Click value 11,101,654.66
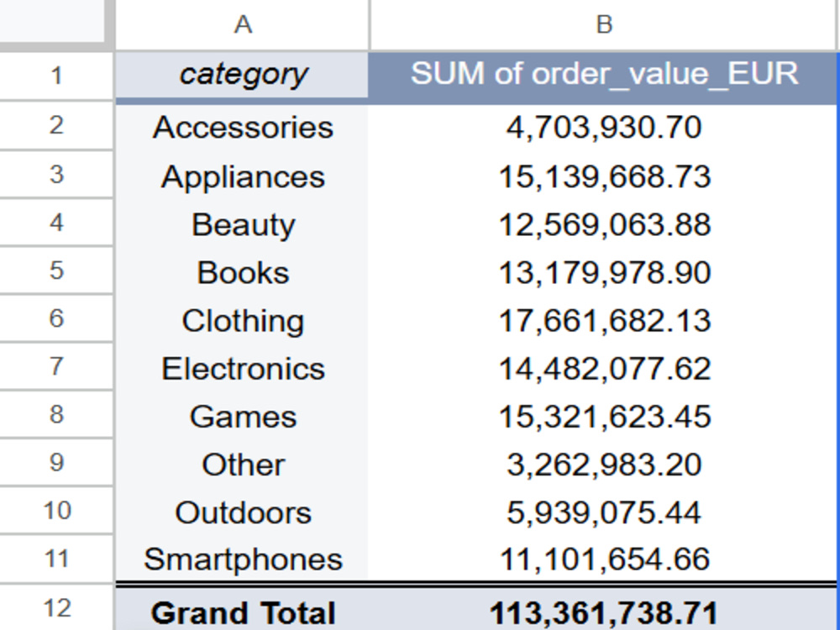 pos(603,559)
